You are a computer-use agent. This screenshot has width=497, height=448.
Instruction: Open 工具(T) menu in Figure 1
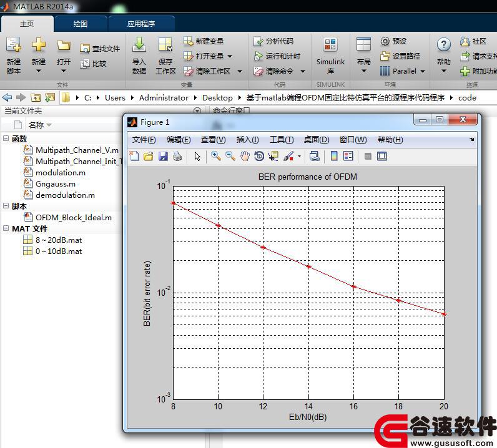coord(282,140)
